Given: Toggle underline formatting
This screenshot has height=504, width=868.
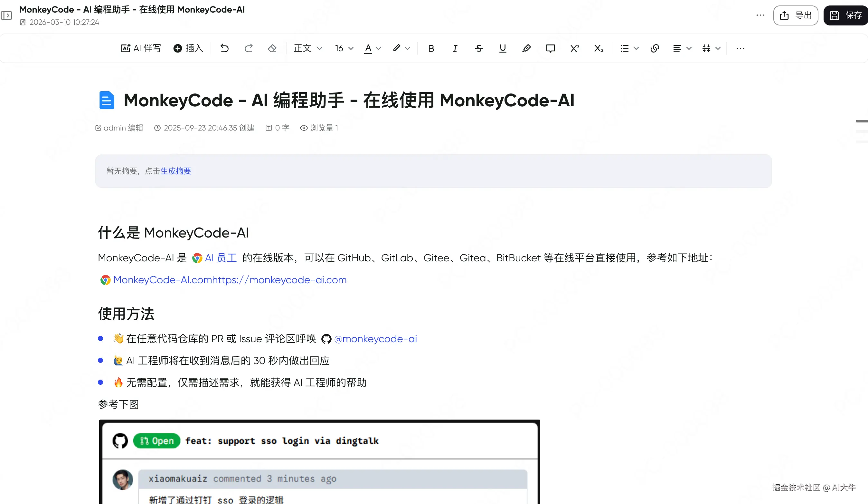Looking at the screenshot, I should click(x=503, y=48).
